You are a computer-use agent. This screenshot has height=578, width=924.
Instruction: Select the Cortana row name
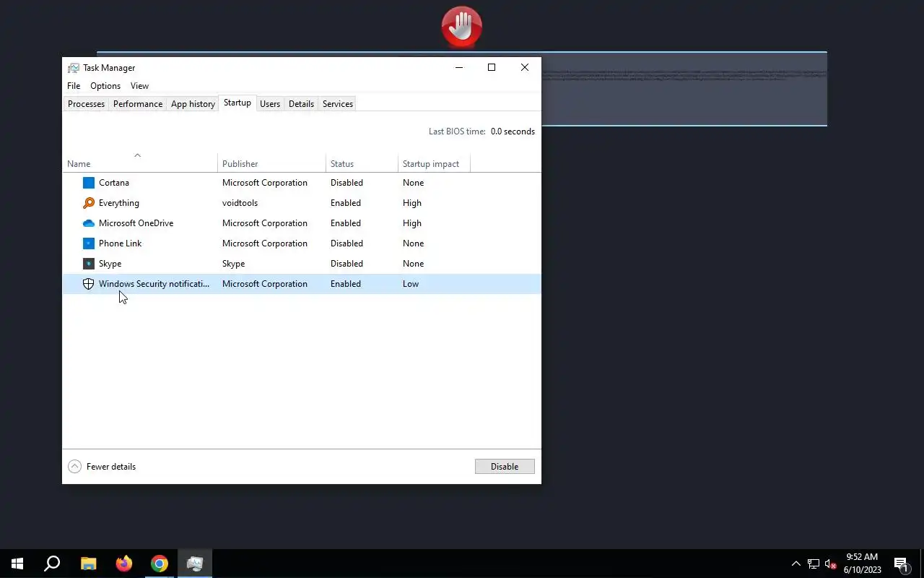pos(114,183)
